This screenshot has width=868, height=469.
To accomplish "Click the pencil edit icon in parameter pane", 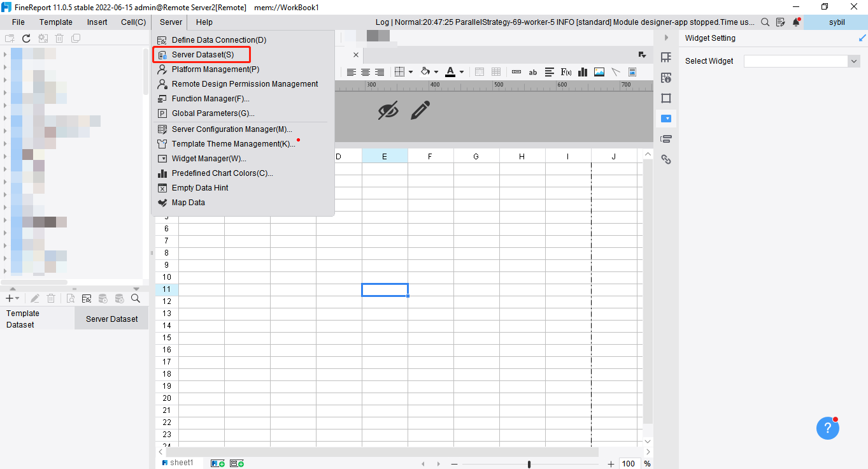I will coord(420,110).
